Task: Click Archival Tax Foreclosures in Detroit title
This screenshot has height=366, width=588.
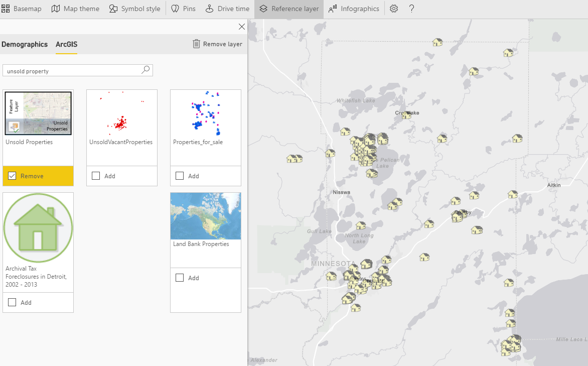Action: click(36, 276)
